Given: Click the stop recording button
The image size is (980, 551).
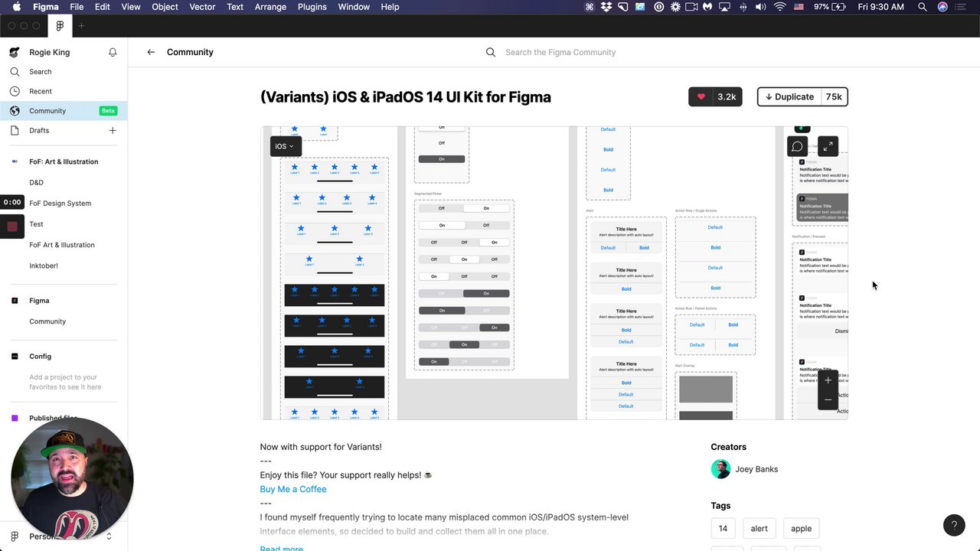Looking at the screenshot, I should point(12,227).
